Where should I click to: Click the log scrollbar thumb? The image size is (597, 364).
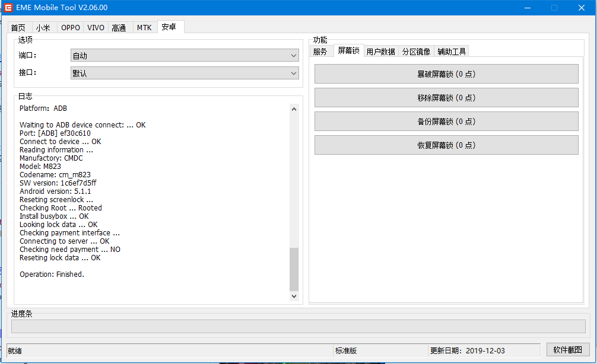pos(294,269)
